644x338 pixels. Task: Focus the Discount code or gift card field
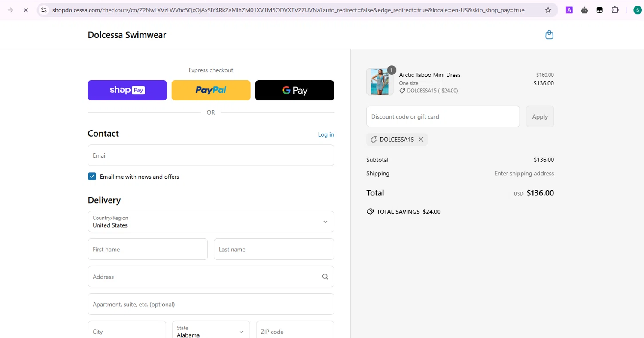(443, 116)
